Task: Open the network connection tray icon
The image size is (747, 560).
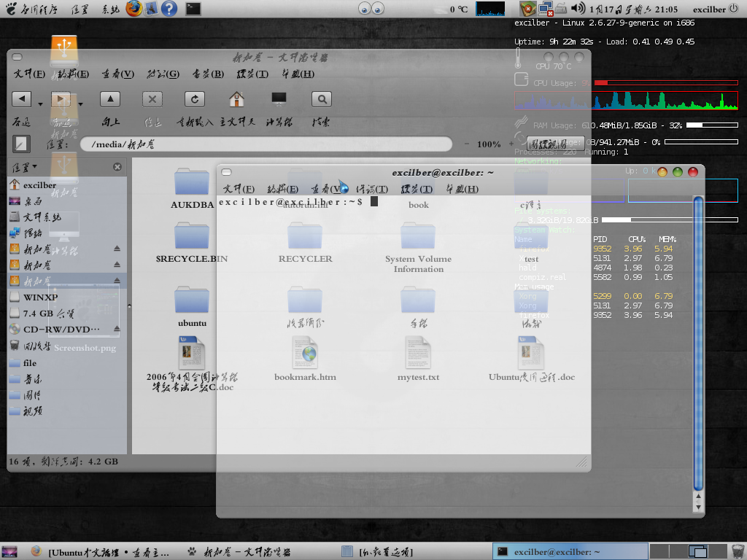Action: coord(546,9)
